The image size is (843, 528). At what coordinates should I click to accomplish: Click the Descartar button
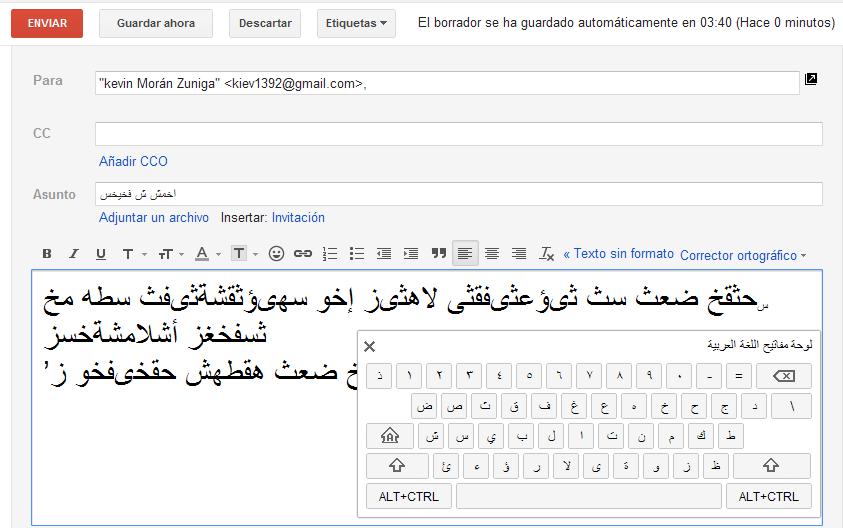pos(265,23)
